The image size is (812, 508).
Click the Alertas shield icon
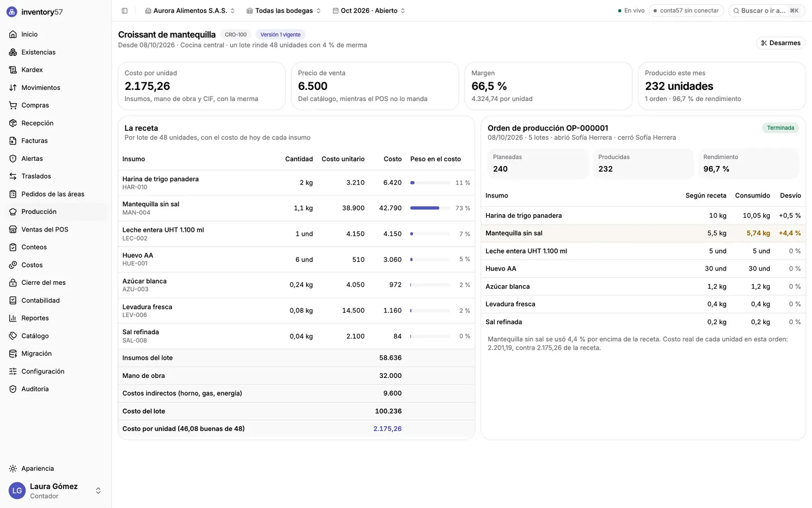pos(13,158)
